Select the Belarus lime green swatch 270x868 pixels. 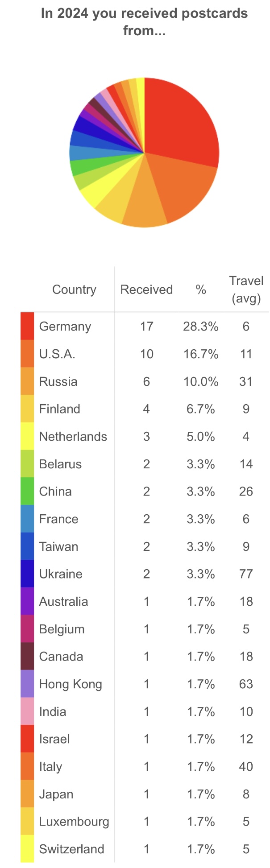tap(27, 463)
